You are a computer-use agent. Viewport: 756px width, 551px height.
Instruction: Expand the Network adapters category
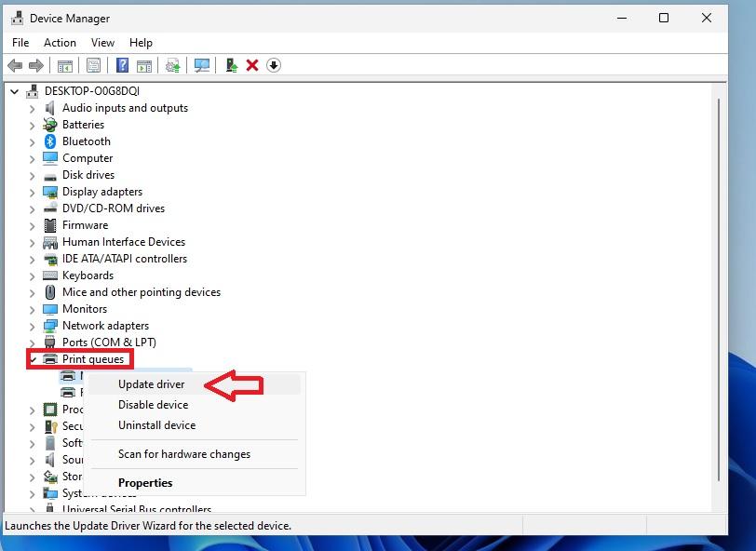31,326
